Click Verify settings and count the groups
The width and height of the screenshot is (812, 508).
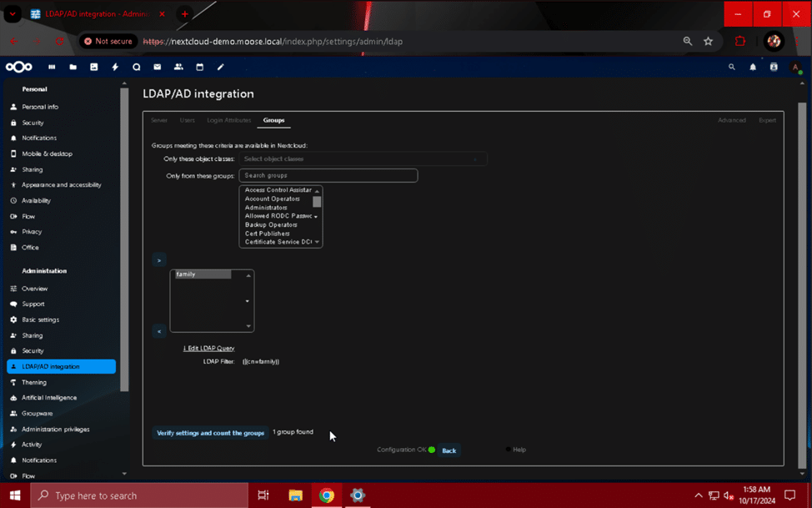[x=210, y=433]
